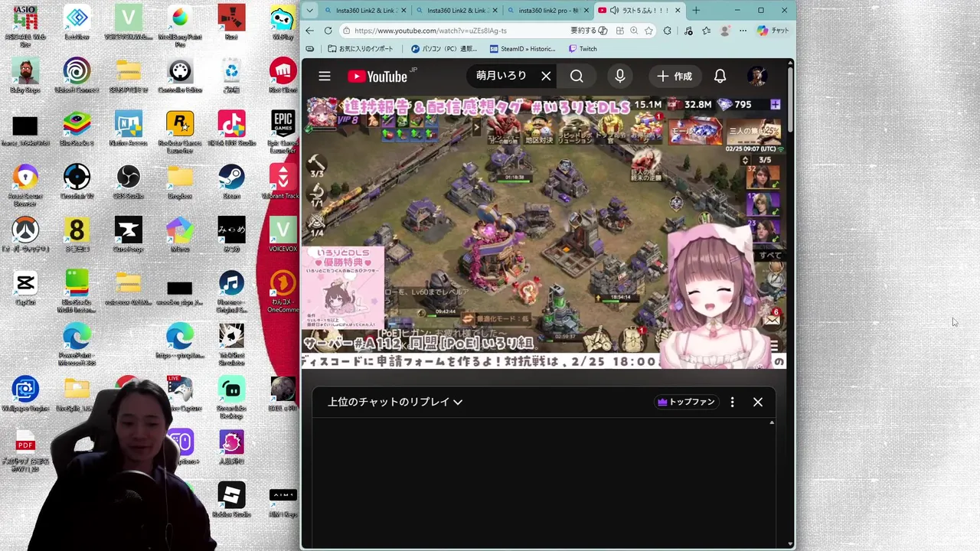Open the パソコン（PC）通販 bookmark

[444, 48]
